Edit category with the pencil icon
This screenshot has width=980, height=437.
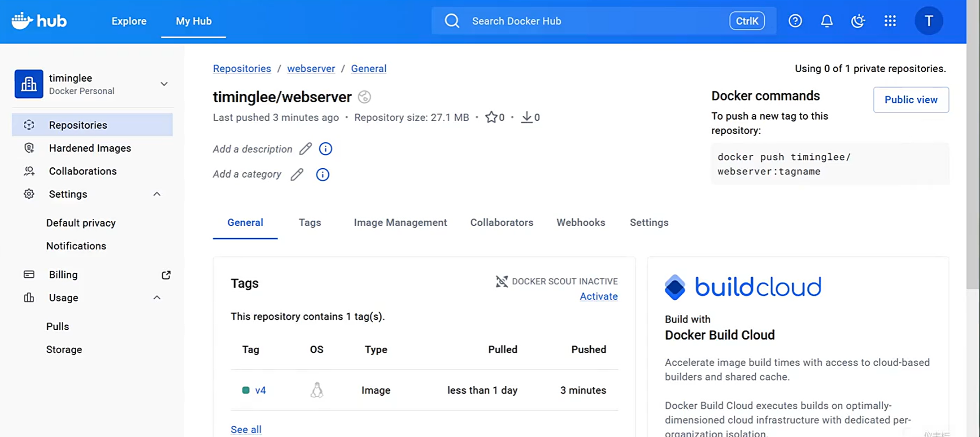[297, 174]
